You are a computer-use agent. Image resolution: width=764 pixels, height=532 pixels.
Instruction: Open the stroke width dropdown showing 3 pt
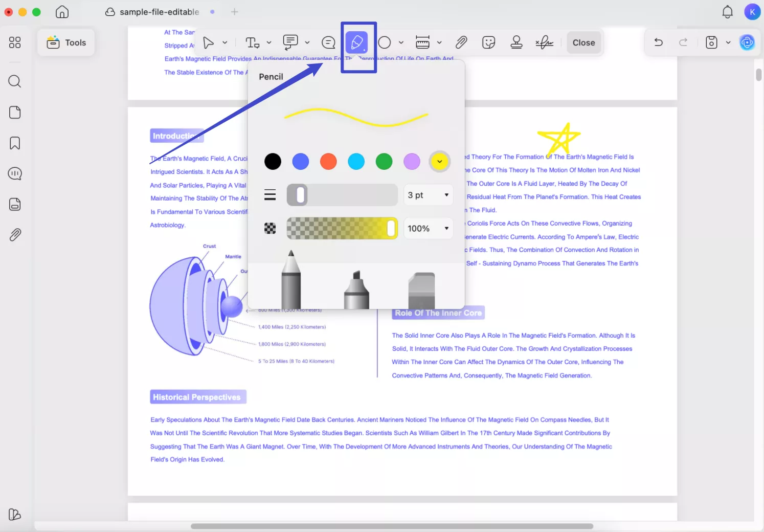(429, 195)
